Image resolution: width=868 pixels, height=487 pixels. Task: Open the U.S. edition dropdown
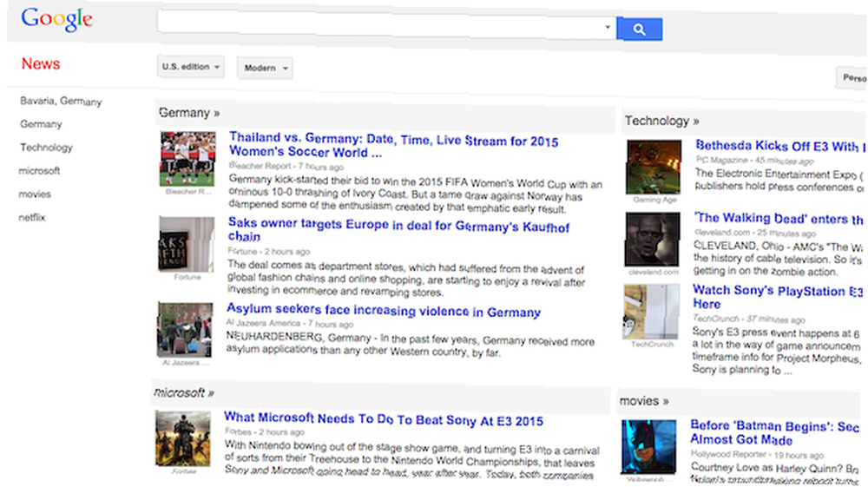190,66
